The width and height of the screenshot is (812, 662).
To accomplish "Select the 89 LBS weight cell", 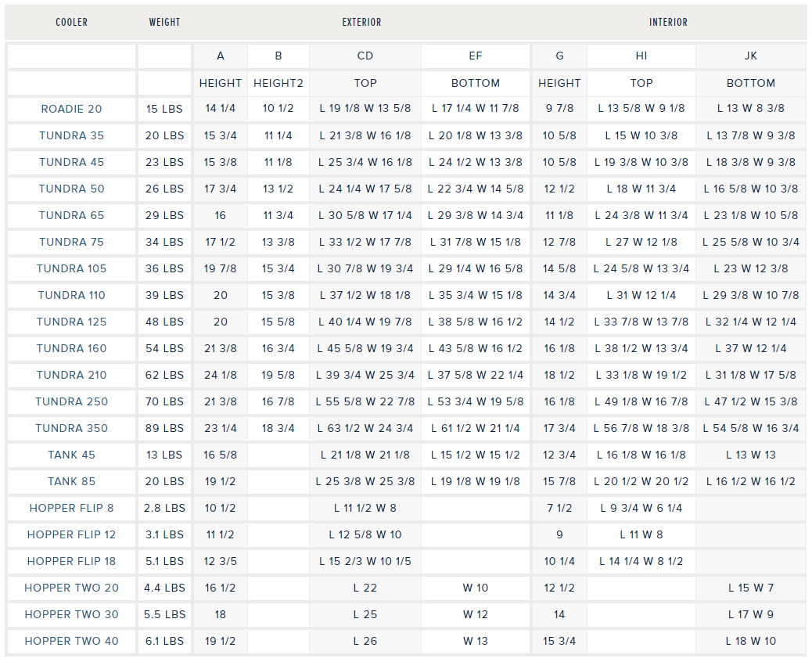I will click(165, 428).
